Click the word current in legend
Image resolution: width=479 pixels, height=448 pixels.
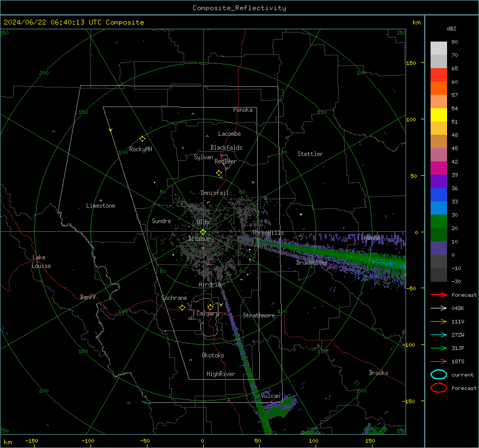pos(463,374)
